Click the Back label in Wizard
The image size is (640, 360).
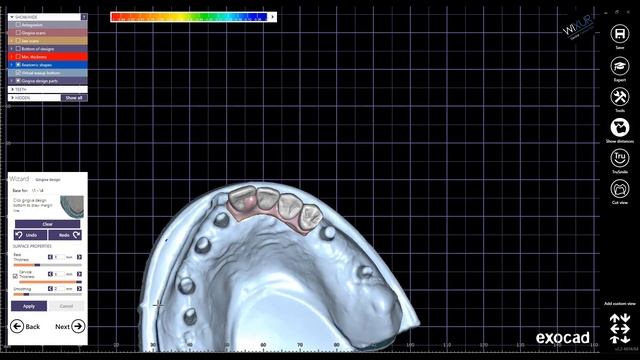[33, 327]
